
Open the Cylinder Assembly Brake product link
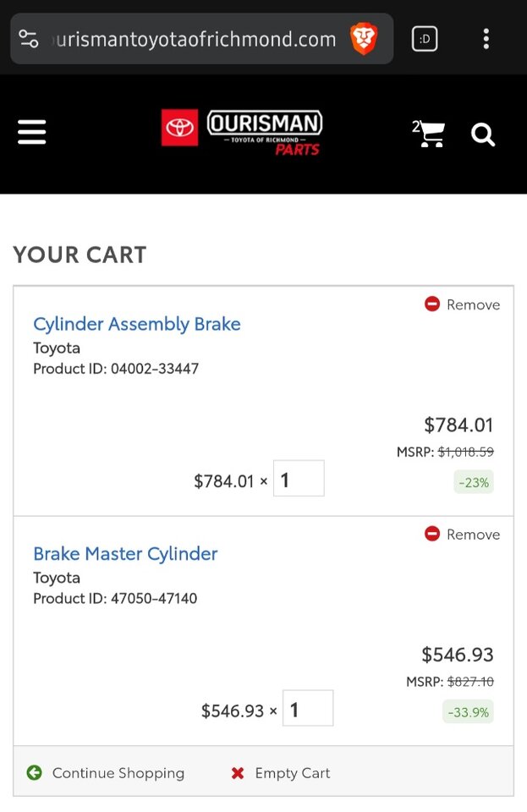coord(137,324)
